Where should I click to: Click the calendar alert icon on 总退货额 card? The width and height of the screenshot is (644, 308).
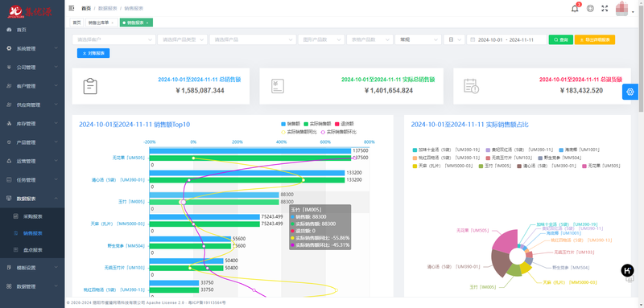471,86
